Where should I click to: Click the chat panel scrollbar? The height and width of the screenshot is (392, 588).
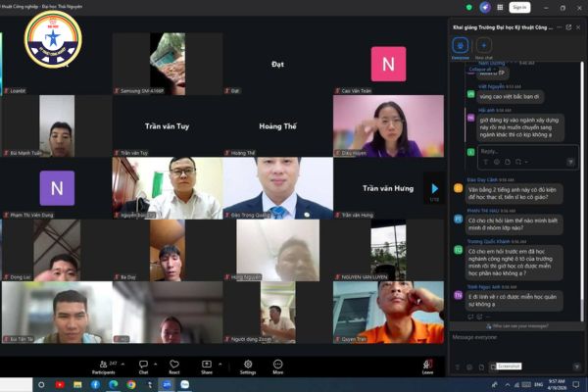coord(582,191)
